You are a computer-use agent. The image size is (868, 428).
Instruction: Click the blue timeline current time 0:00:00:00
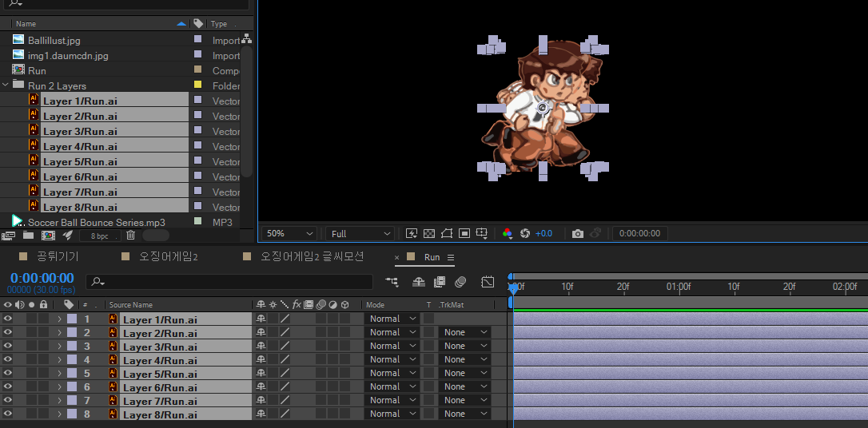pyautogui.click(x=42, y=278)
